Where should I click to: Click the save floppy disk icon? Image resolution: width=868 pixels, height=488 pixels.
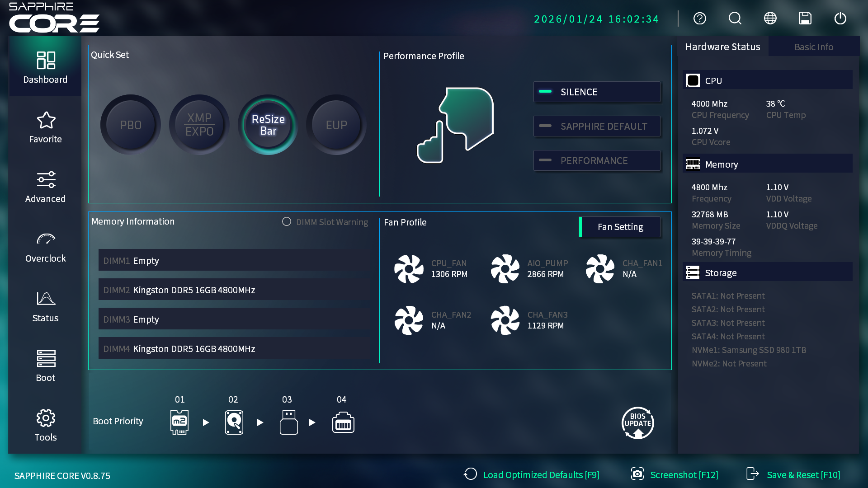pyautogui.click(x=805, y=19)
